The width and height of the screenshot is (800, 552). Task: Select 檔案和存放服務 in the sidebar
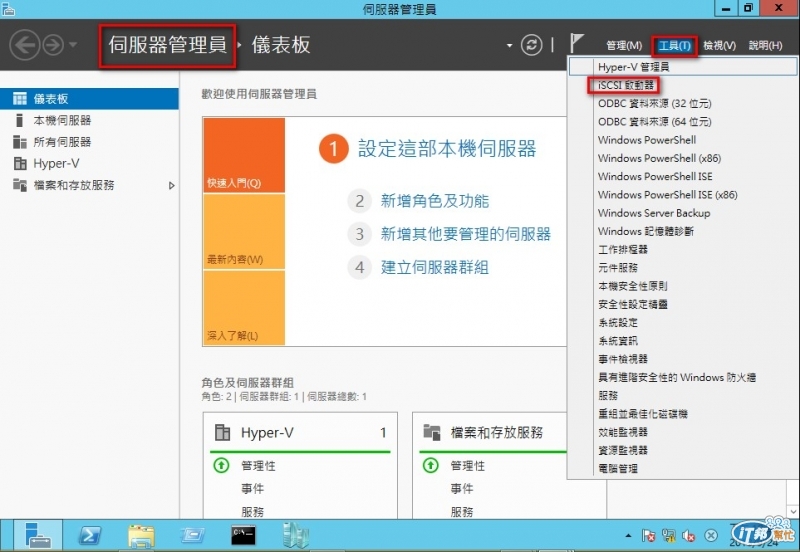[89, 185]
